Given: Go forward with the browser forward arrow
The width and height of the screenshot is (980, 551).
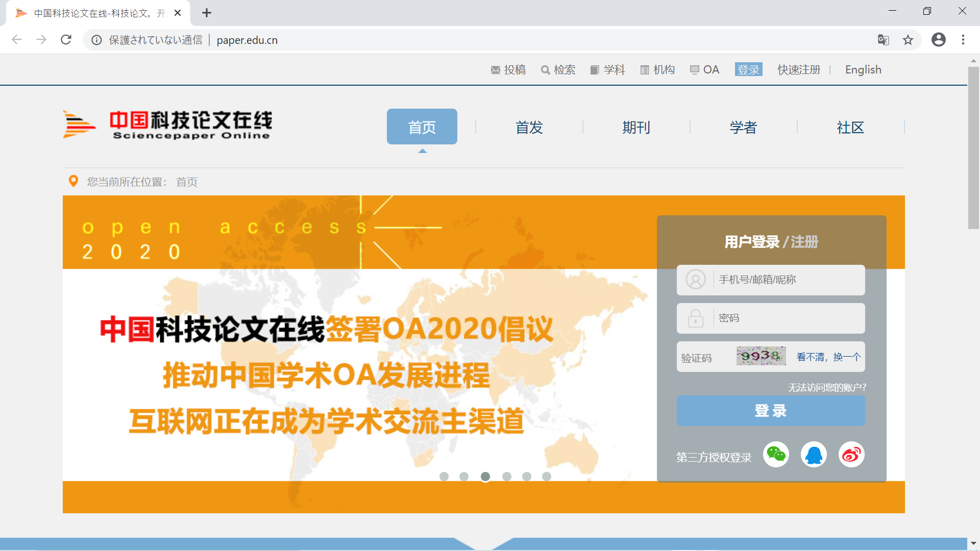Looking at the screenshot, I should coord(41,40).
